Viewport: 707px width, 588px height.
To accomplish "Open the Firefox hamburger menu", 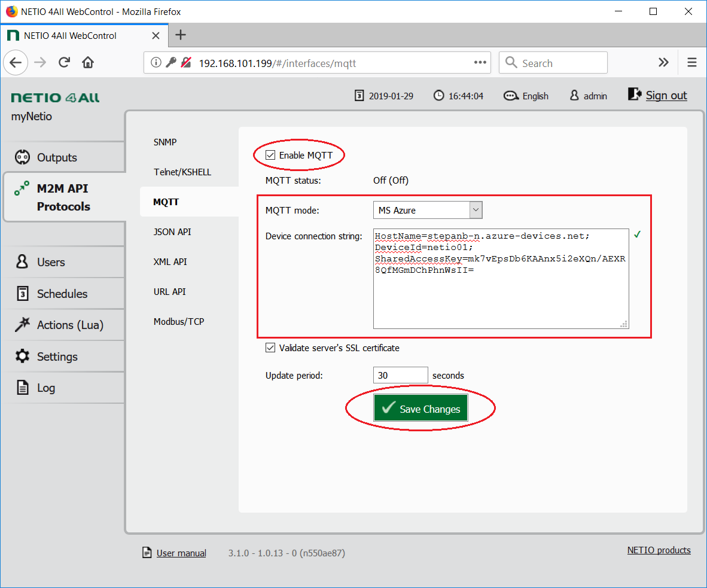I will point(692,63).
